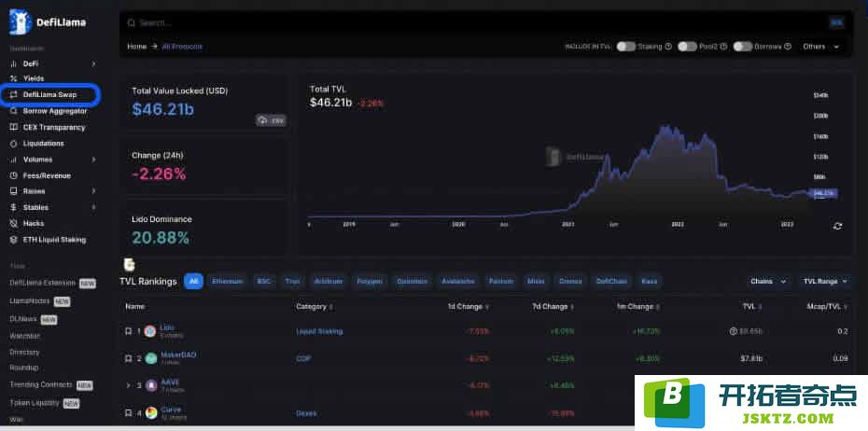Toggle Staking inclusion in TVL

coord(626,47)
